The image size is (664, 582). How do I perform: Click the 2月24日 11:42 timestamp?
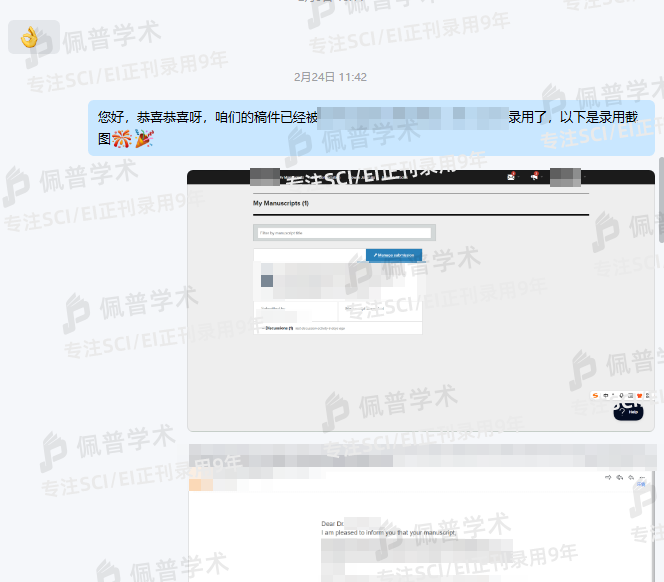330,77
